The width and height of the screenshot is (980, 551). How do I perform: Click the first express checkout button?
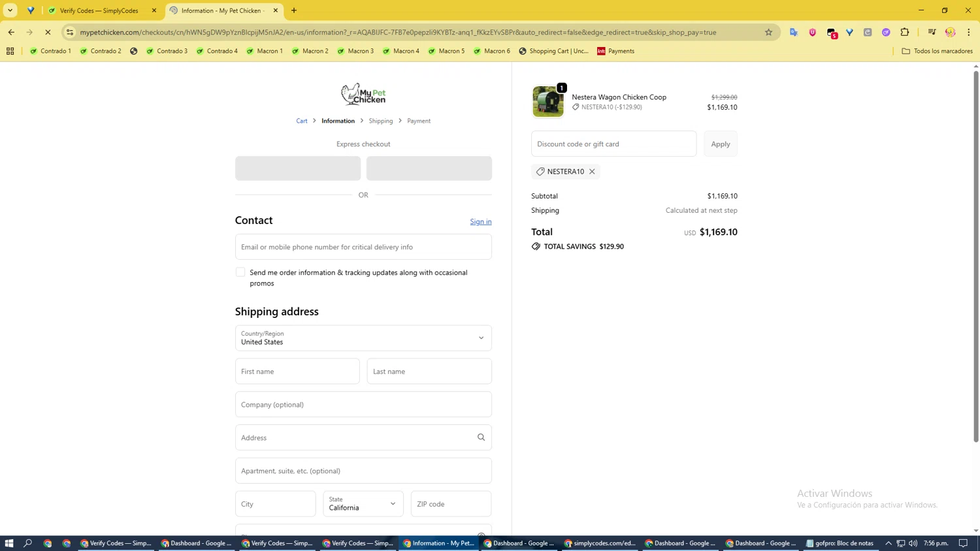[x=298, y=168]
